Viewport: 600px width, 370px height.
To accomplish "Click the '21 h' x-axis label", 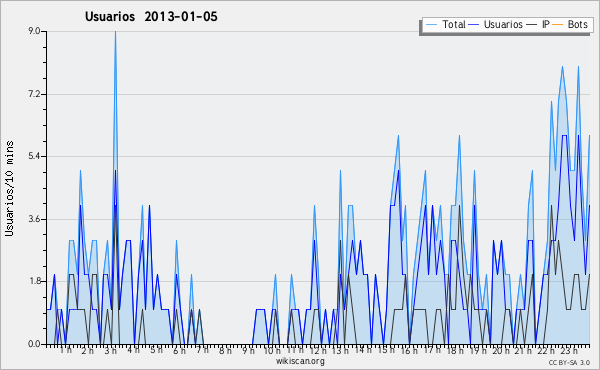I will 523,350.
